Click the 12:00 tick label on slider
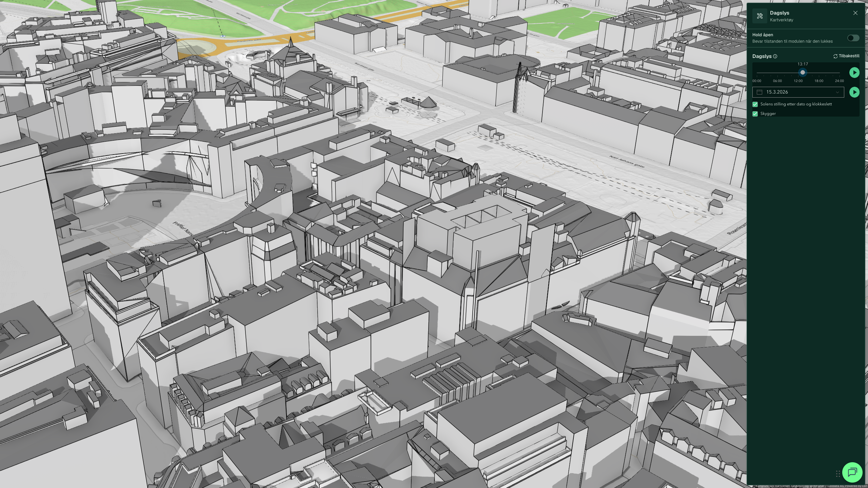 [x=798, y=81]
